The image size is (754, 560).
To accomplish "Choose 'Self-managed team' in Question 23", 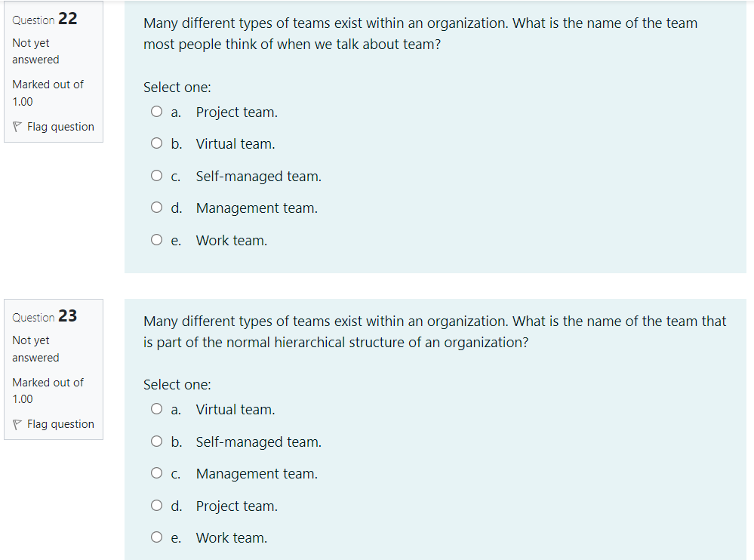I will (156, 441).
